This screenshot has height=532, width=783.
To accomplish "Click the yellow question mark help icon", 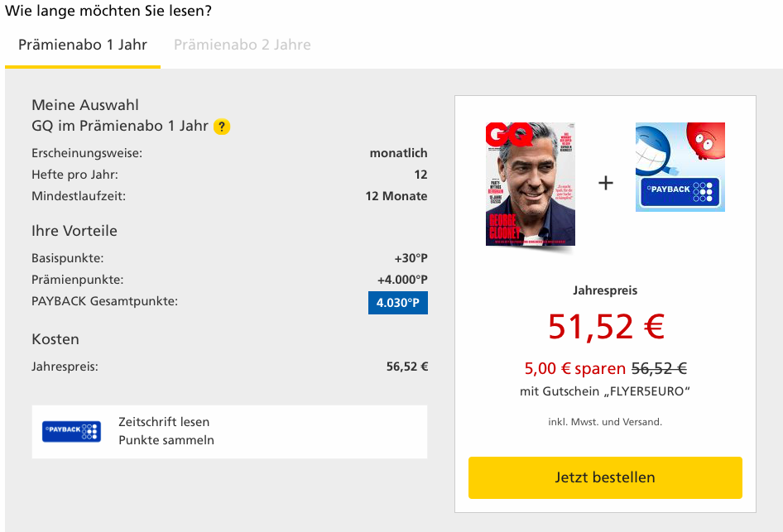I will [x=222, y=127].
